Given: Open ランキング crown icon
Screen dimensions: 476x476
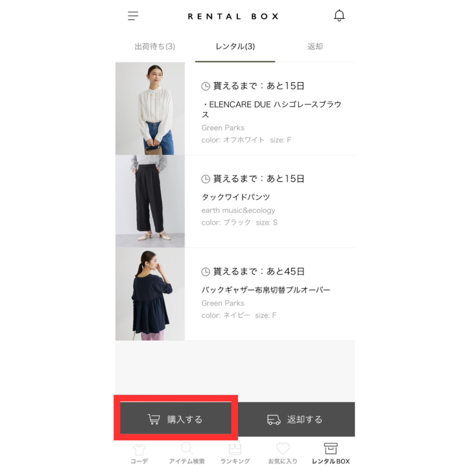Looking at the screenshot, I should pos(235,450).
